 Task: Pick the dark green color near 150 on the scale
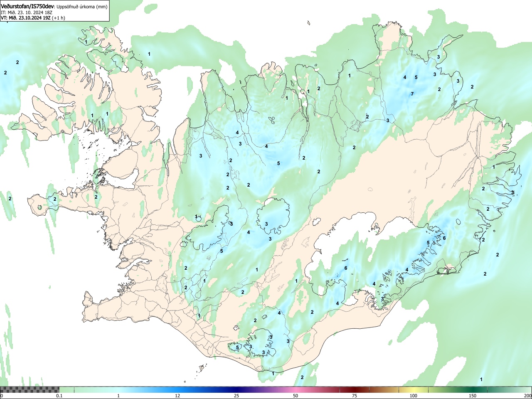473,389
